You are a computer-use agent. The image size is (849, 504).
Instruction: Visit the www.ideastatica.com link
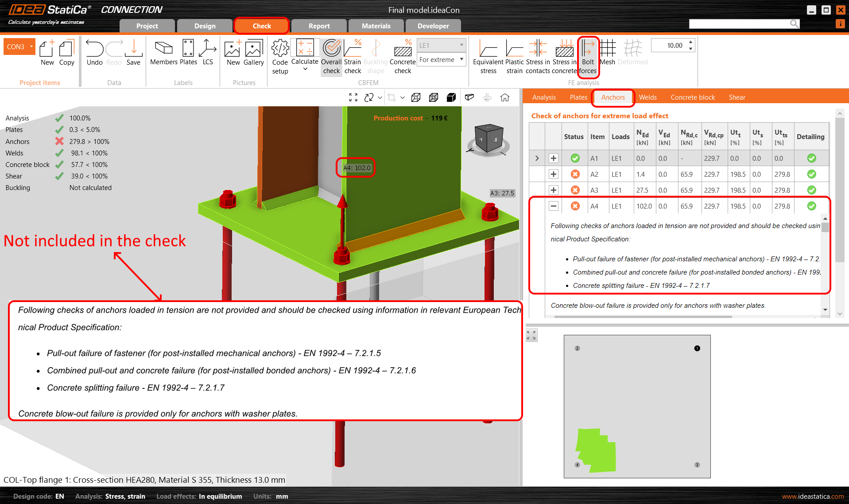point(813,496)
